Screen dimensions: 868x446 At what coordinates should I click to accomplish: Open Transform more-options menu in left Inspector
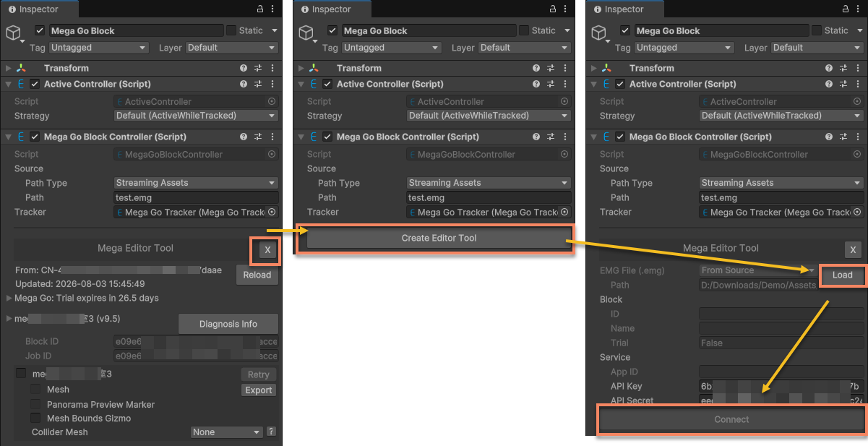[x=272, y=68]
